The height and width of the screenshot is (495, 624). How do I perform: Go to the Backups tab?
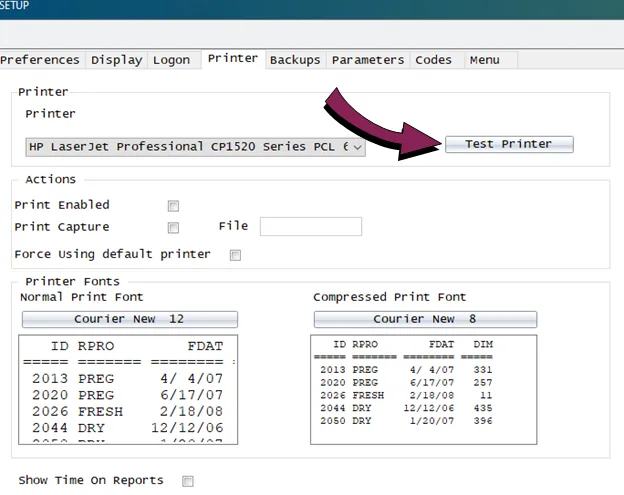coord(295,60)
